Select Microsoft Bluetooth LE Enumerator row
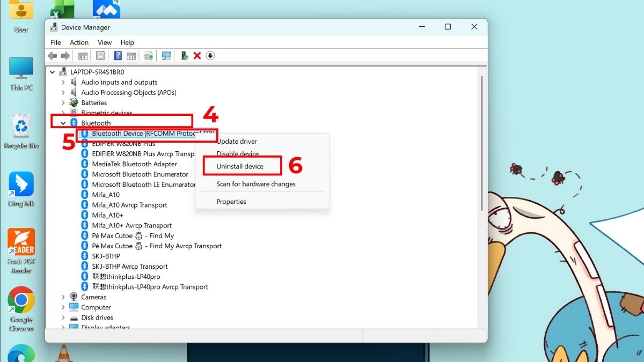This screenshot has width=644, height=362. [137, 184]
